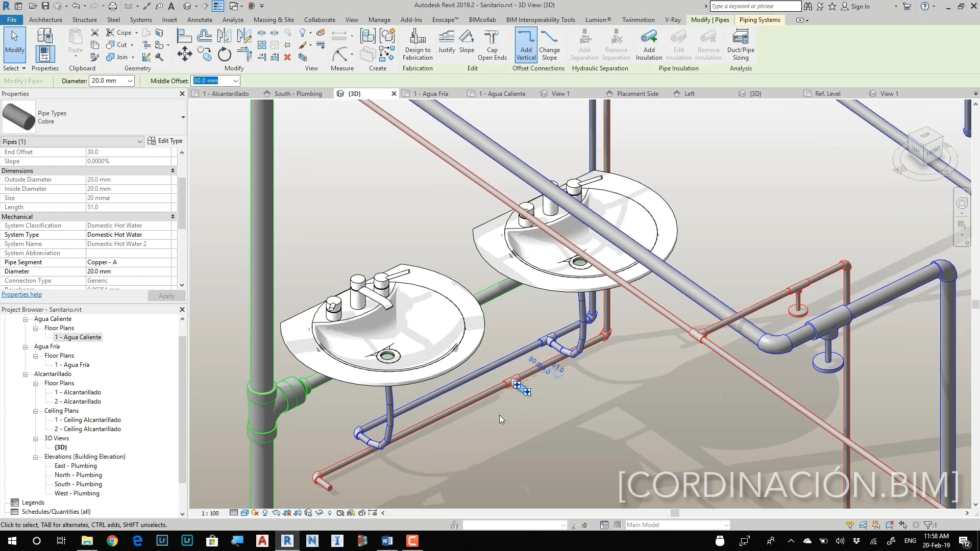980x551 pixels.
Task: Open the Systems ribbon tab
Action: 140,20
